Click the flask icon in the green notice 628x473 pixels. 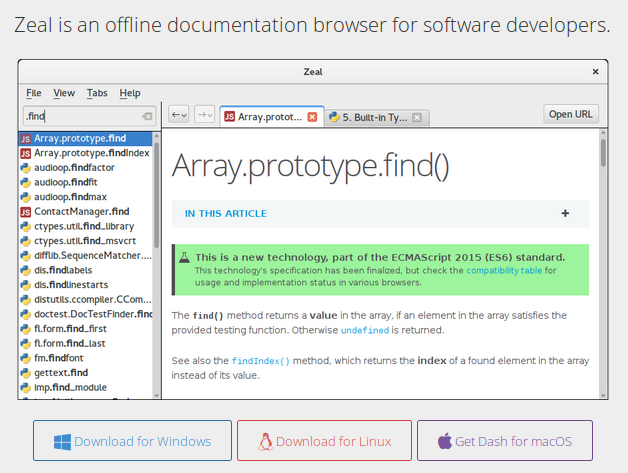(x=184, y=257)
